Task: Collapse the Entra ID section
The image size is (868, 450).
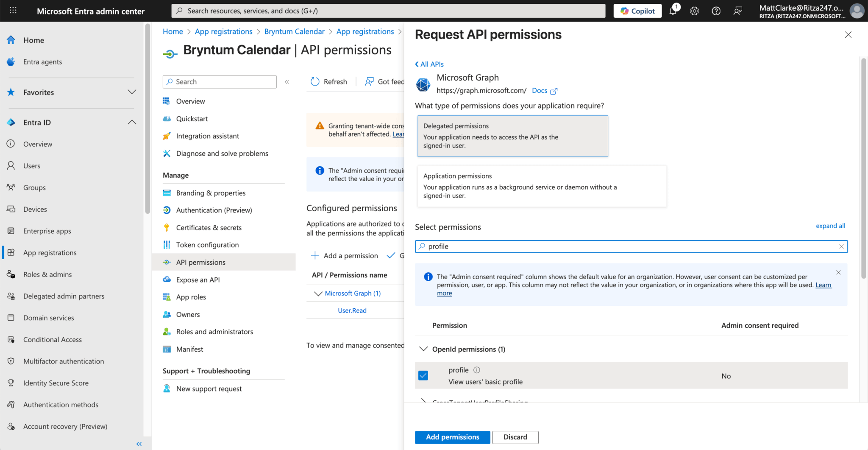Action: [x=132, y=123]
